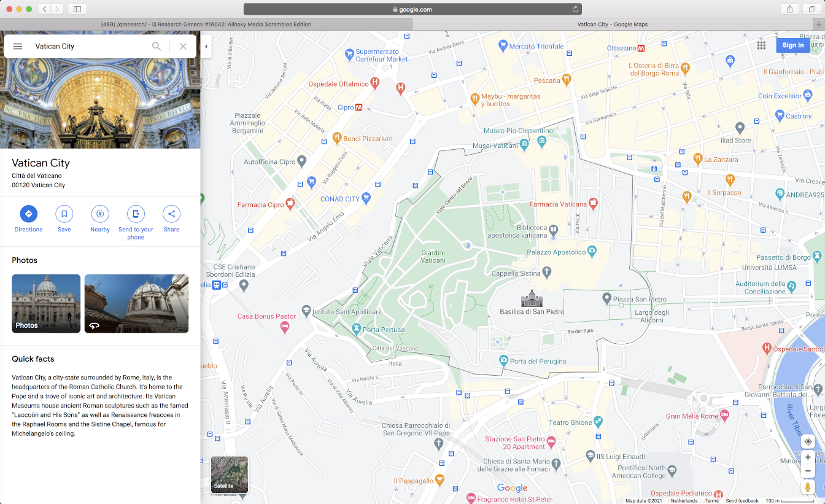This screenshot has width=825, height=504.
Task: Click the Porta Pertusa marker
Action: (356, 330)
